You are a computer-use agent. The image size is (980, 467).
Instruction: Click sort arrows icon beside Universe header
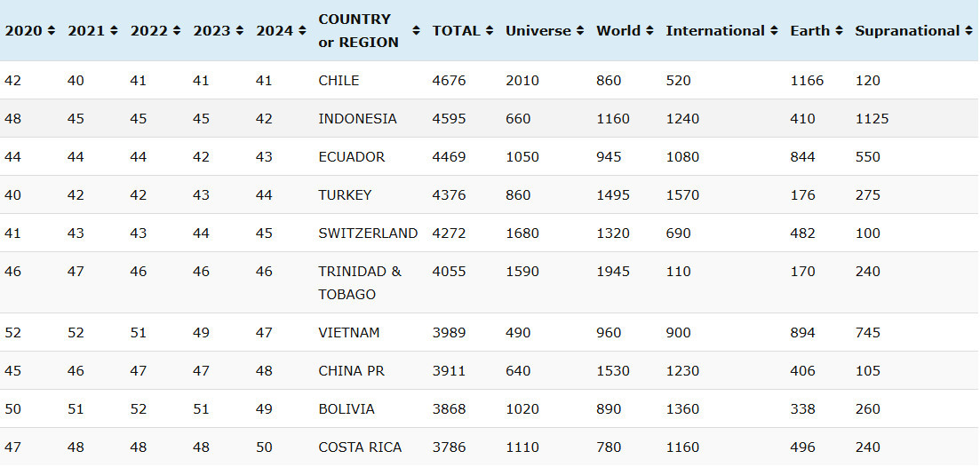pyautogui.click(x=580, y=31)
